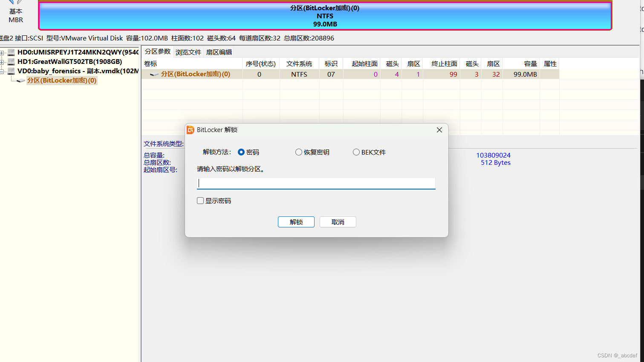Click the HD1 disk drive icon
This screenshot has width=644, height=362.
click(x=11, y=62)
